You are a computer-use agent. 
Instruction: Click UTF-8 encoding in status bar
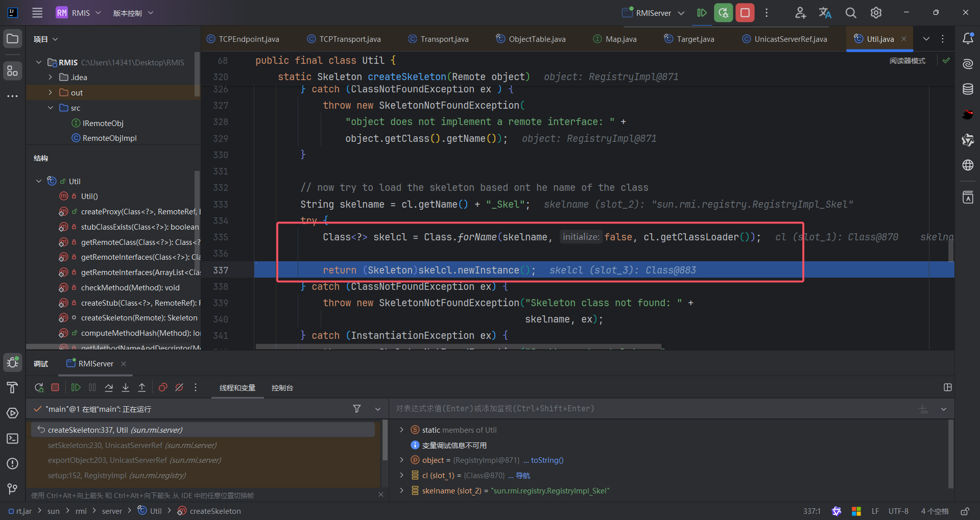pyautogui.click(x=898, y=511)
